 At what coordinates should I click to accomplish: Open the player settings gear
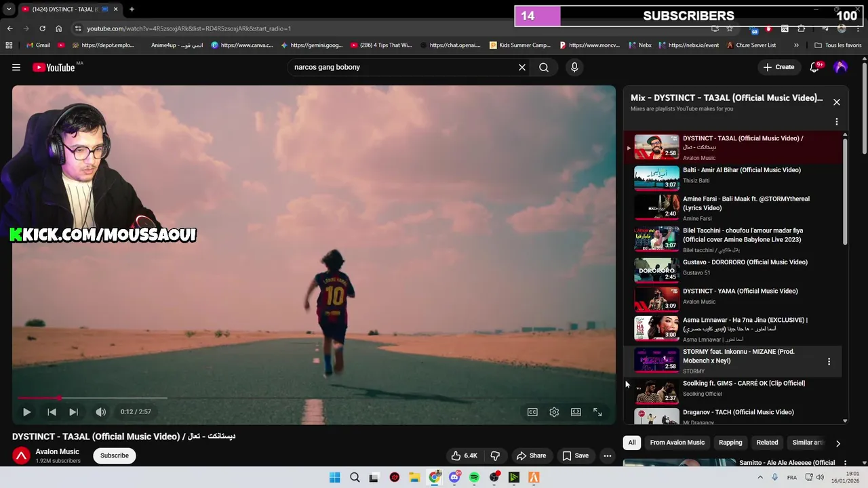tap(554, 411)
